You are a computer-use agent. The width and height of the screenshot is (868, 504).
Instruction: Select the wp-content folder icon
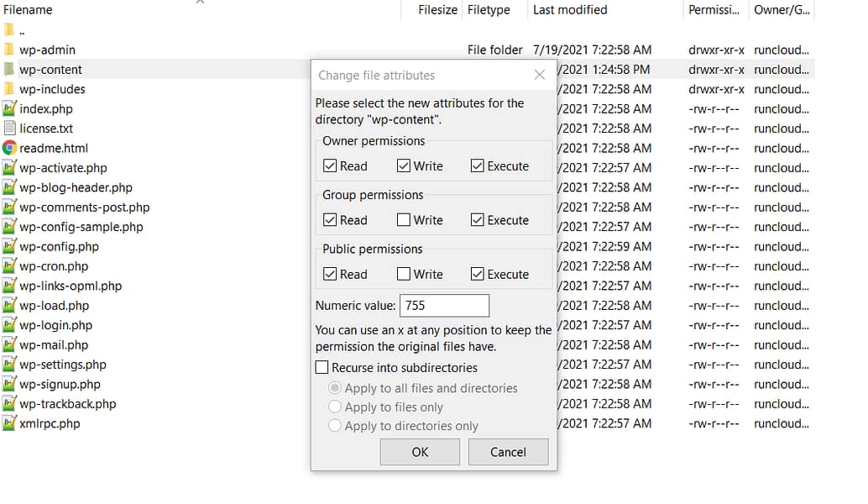click(8, 69)
